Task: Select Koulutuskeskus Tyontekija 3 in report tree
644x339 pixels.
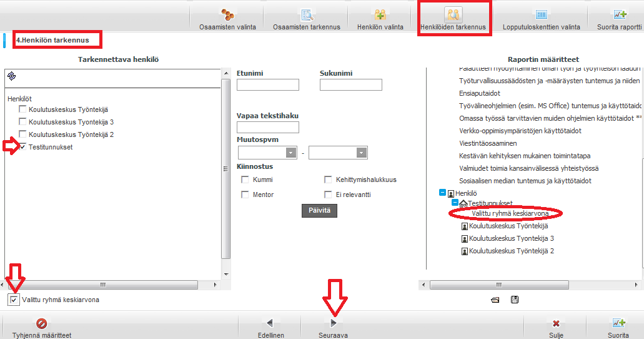Action: [512, 238]
